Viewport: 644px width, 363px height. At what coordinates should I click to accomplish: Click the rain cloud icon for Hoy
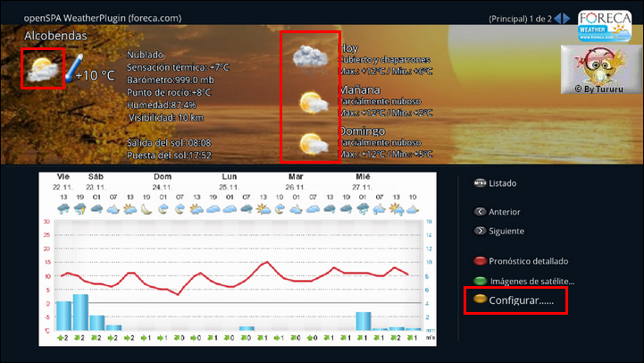pyautogui.click(x=311, y=60)
